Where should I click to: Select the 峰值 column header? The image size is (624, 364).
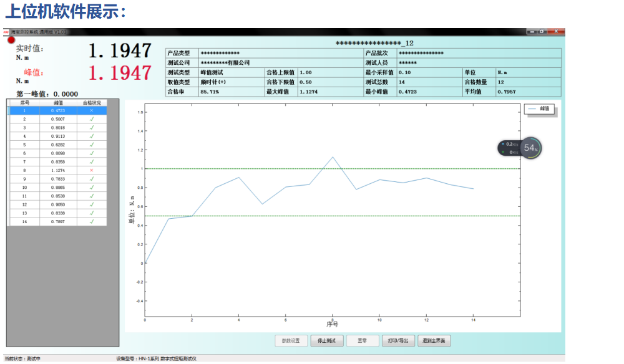pos(58,103)
